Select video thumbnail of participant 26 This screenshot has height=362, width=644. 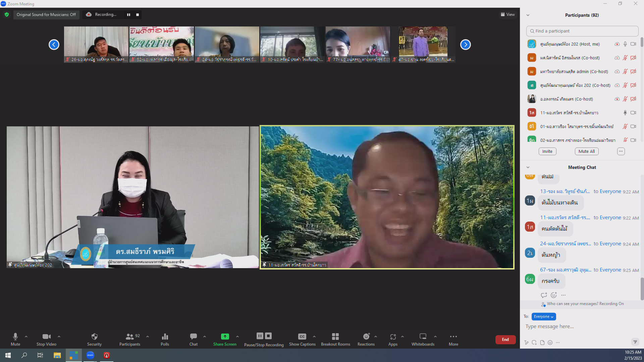click(x=96, y=44)
